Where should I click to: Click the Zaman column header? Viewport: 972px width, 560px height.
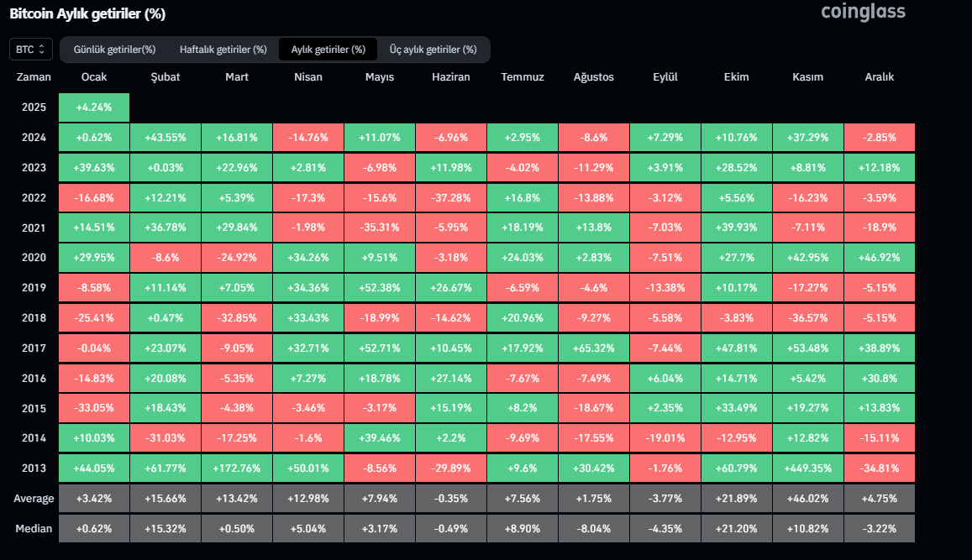pos(34,77)
